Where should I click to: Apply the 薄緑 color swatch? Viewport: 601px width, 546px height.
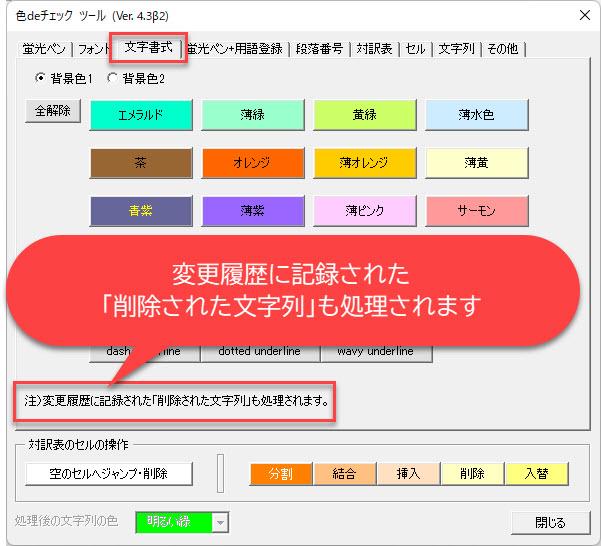(252, 115)
